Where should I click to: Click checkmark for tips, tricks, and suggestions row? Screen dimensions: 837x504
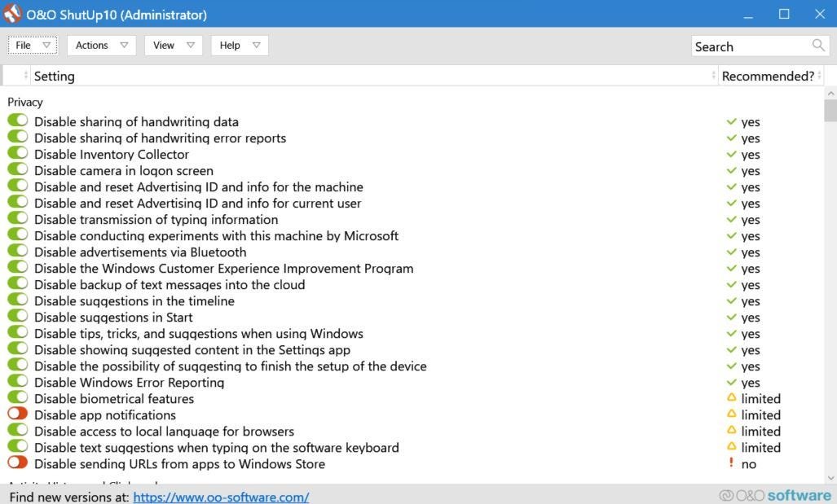pyautogui.click(x=731, y=333)
